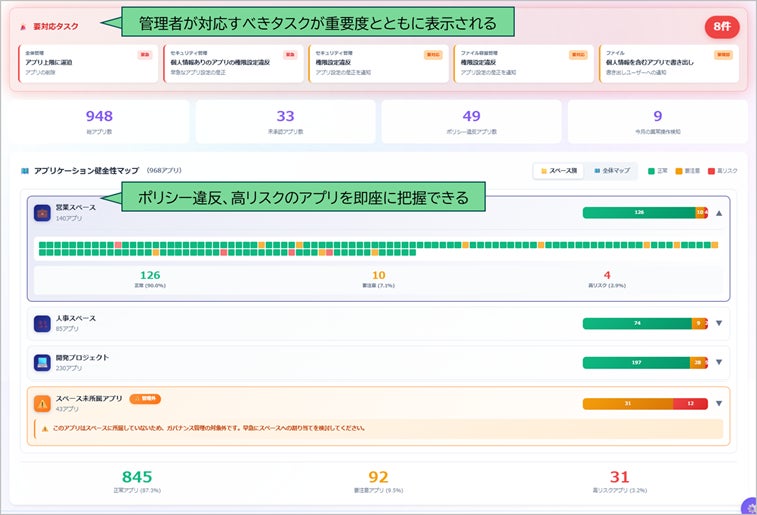The height and width of the screenshot is (515, 757).
Task: Click the 要対応タスク alert icon
Action: (24, 27)
